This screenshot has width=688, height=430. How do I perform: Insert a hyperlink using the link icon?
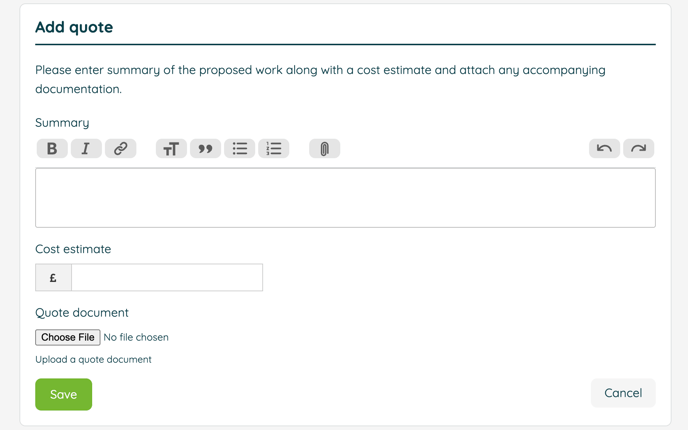click(x=121, y=149)
